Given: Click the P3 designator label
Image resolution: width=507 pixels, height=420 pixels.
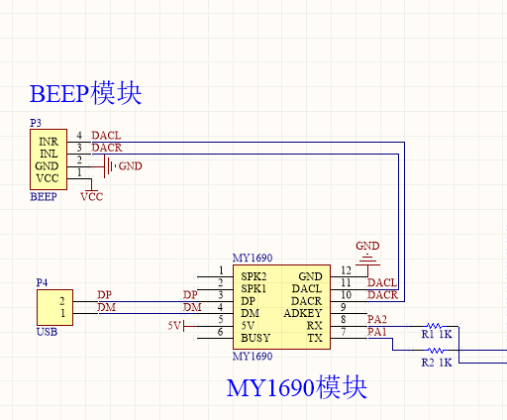Looking at the screenshot, I should coord(36,123).
